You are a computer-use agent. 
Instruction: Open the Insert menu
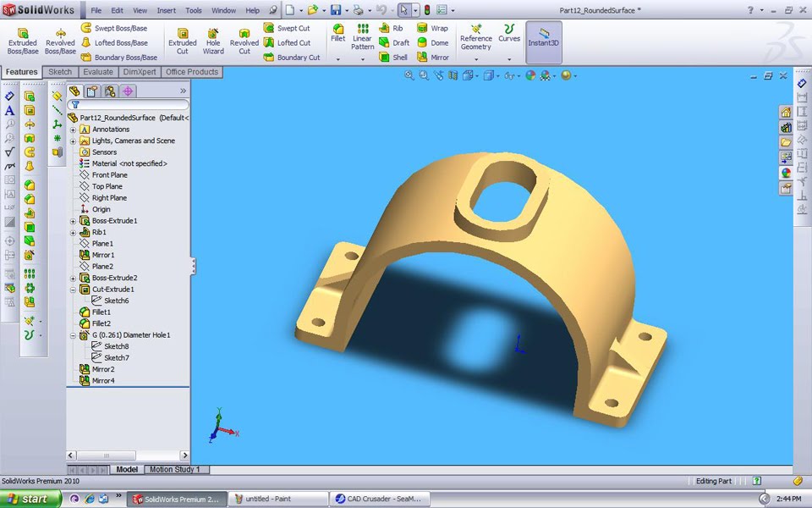(x=166, y=10)
